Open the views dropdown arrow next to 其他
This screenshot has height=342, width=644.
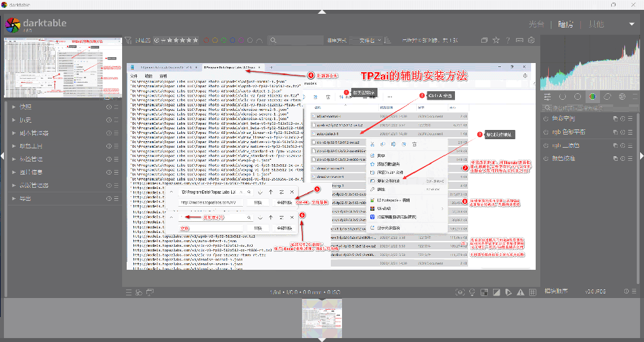point(632,24)
